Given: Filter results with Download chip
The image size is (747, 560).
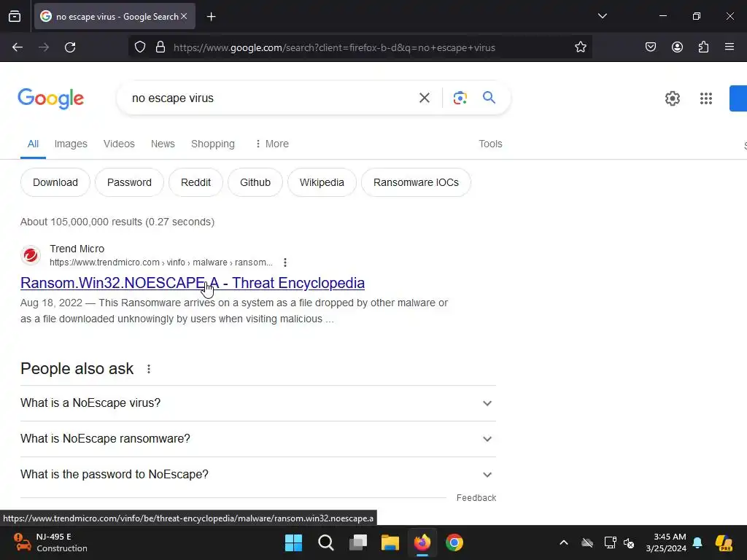Looking at the screenshot, I should 55,182.
